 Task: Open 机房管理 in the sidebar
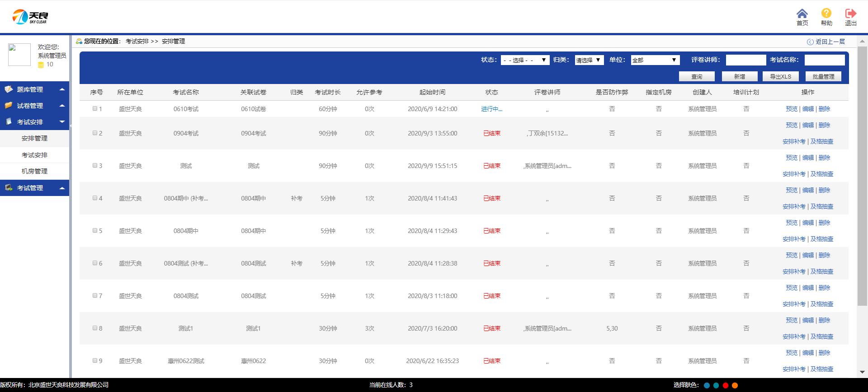click(34, 171)
